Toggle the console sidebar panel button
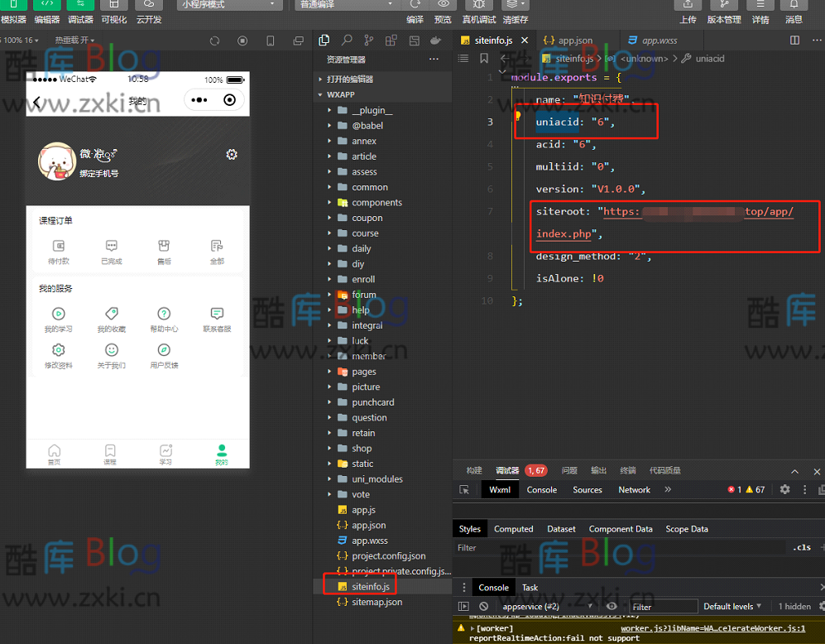This screenshot has height=644, width=825. [464, 606]
